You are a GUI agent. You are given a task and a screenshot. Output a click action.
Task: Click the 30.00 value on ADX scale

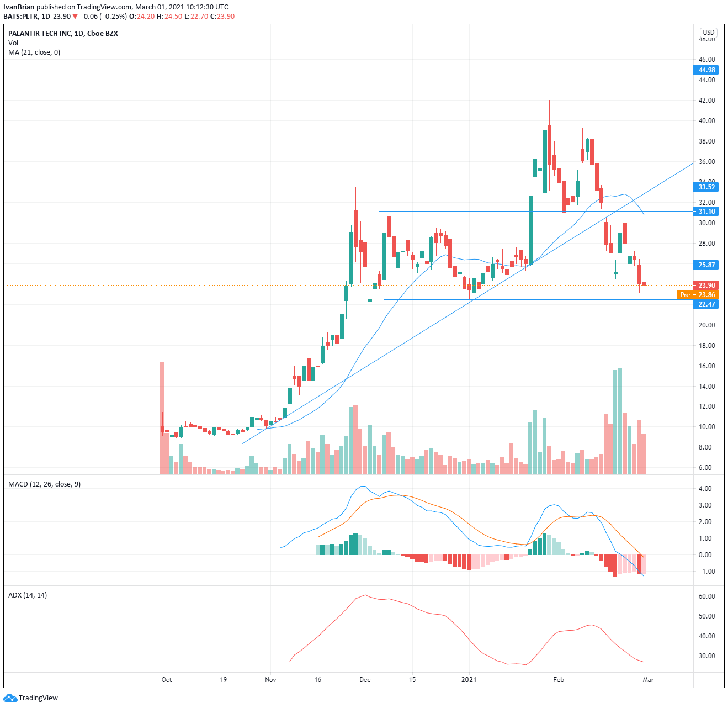(x=706, y=656)
